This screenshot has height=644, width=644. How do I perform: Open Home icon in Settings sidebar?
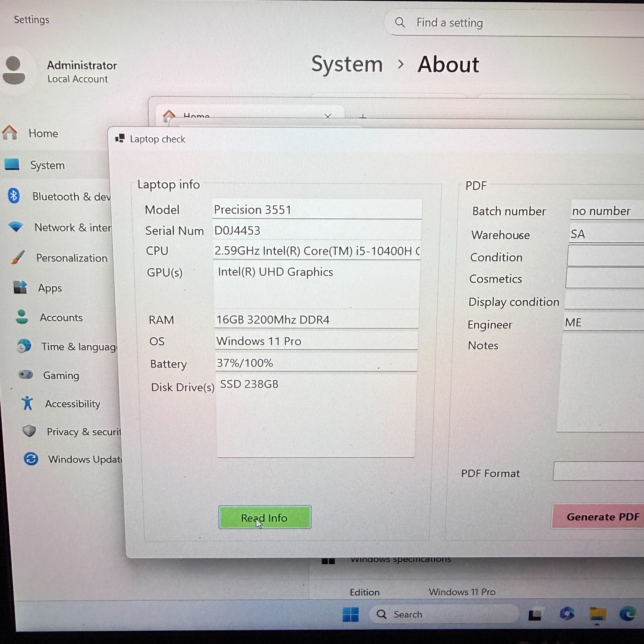pyautogui.click(x=10, y=132)
